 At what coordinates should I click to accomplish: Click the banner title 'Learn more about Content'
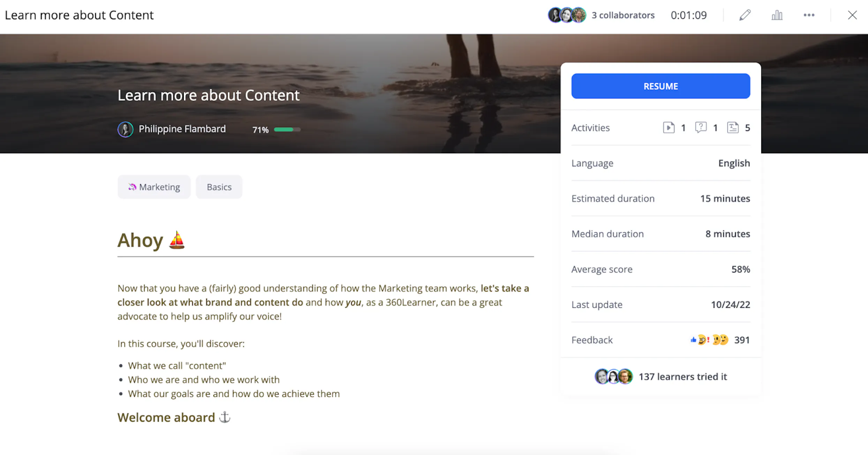click(209, 95)
